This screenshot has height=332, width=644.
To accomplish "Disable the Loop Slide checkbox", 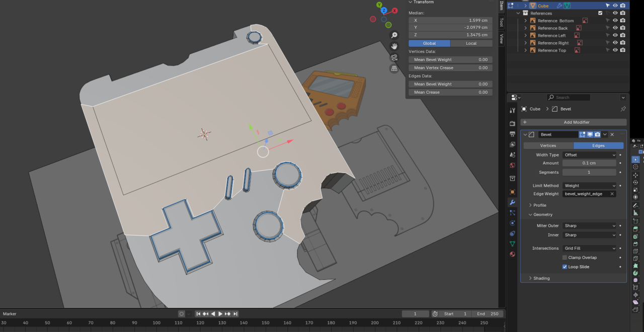I will pyautogui.click(x=565, y=267).
